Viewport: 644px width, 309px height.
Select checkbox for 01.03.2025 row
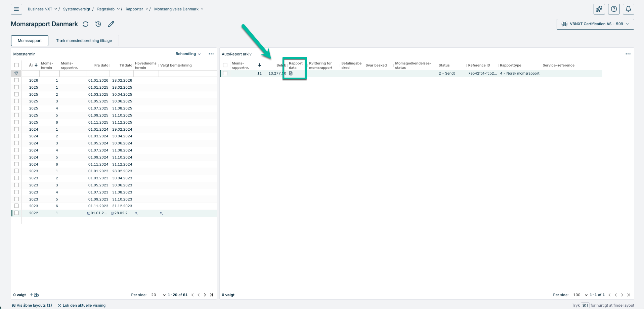click(x=16, y=94)
